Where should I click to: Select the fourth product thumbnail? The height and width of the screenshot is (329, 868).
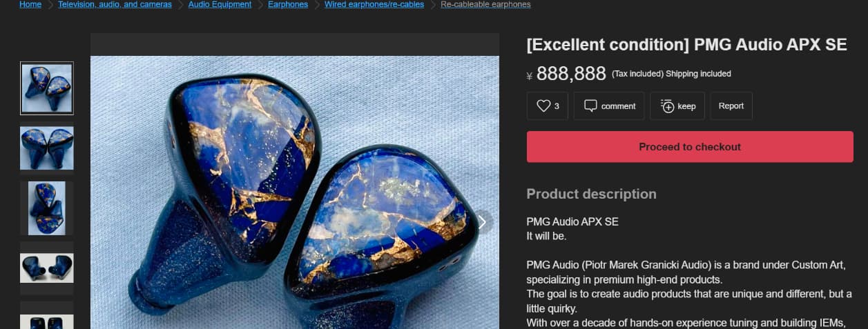[47, 268]
